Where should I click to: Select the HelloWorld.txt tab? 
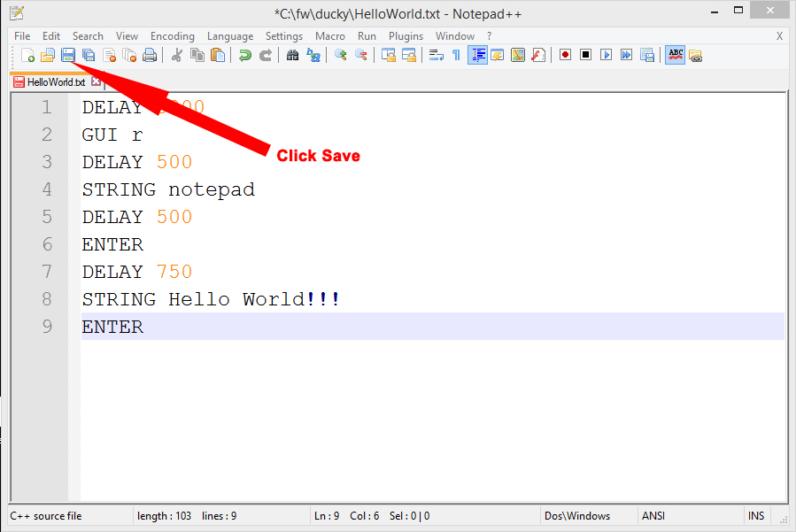coord(57,81)
